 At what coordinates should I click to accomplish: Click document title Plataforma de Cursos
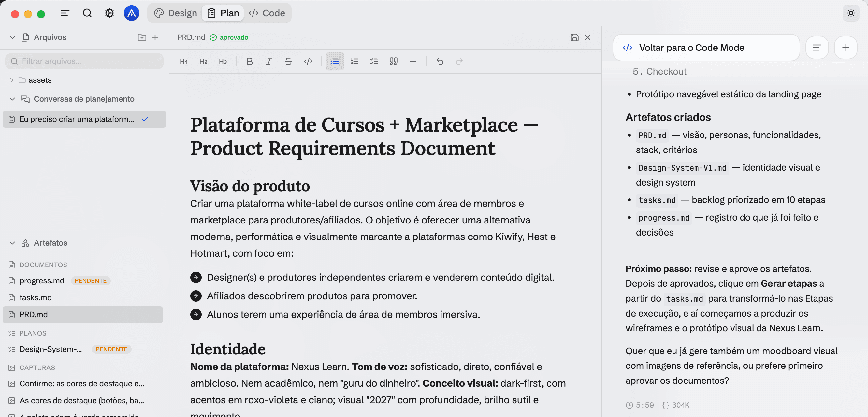click(x=364, y=137)
